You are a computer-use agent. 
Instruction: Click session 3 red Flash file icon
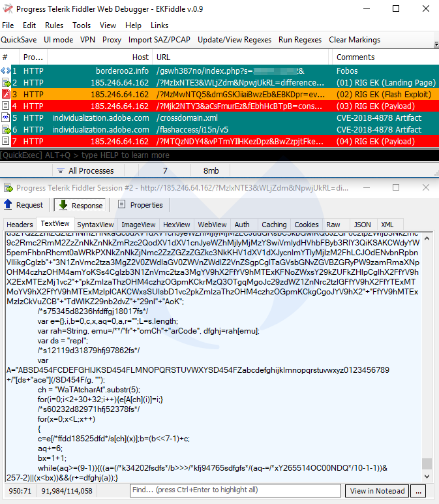[x=6, y=94]
